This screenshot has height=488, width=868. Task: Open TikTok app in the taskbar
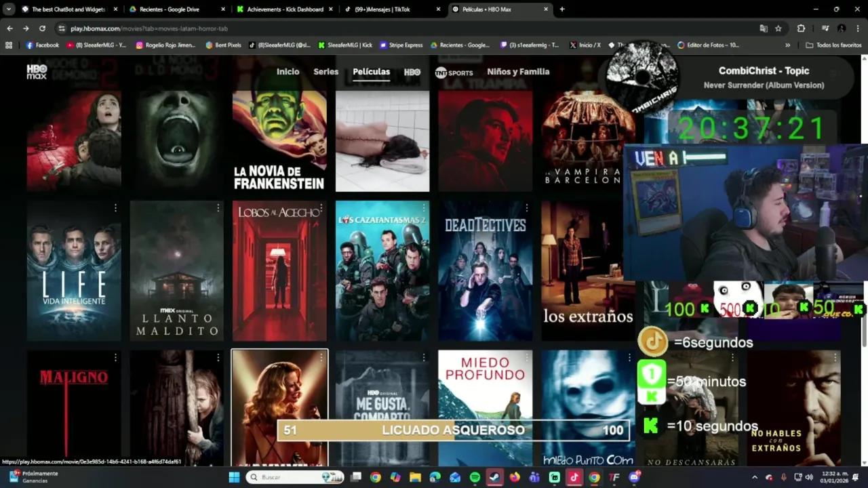[574, 477]
